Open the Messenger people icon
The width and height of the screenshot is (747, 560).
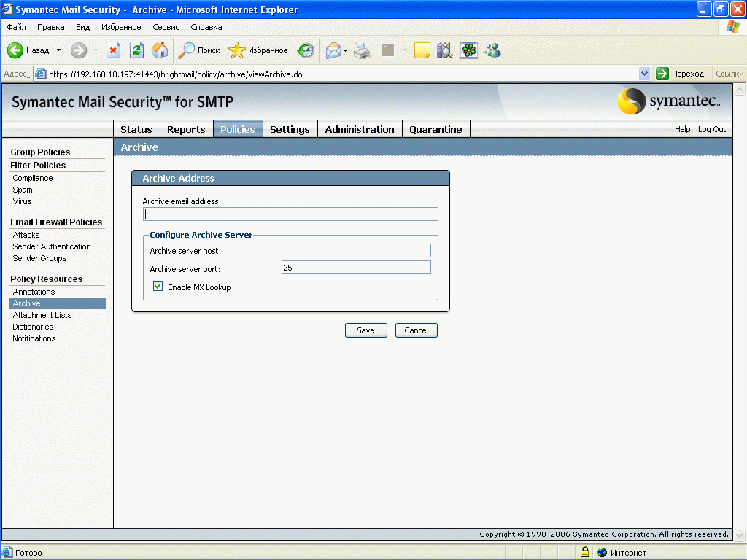pos(492,50)
